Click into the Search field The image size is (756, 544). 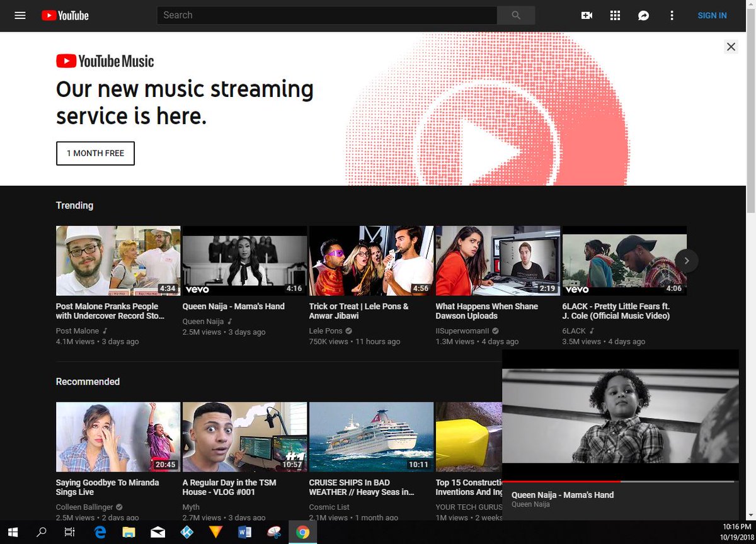click(x=327, y=15)
